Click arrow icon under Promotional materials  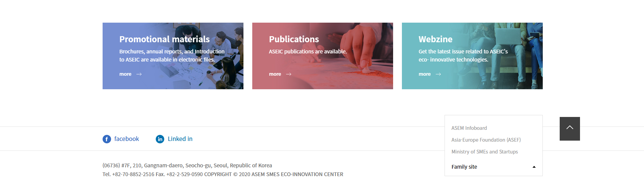click(139, 74)
